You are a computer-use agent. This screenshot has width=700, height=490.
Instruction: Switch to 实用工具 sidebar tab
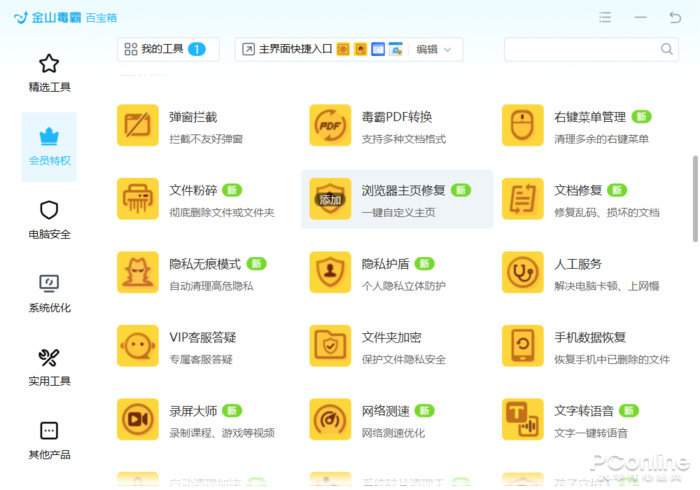(x=49, y=367)
